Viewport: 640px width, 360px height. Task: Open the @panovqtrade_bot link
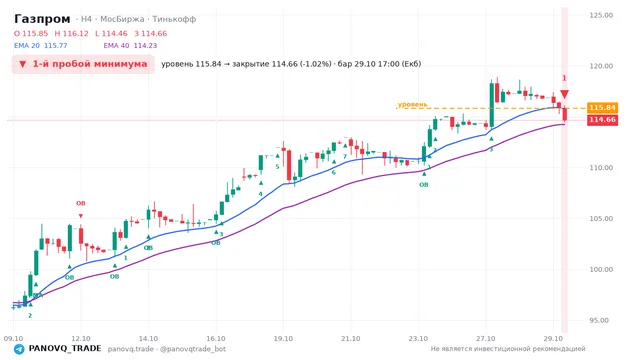(x=193, y=349)
